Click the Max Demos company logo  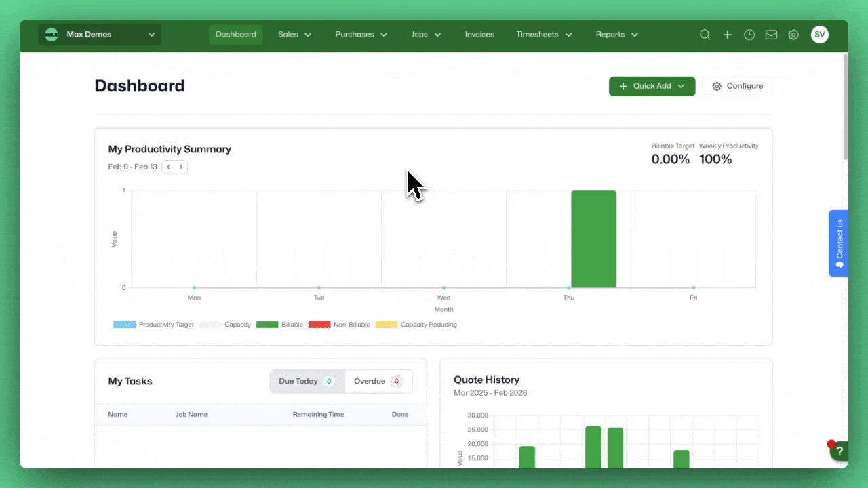[52, 35]
